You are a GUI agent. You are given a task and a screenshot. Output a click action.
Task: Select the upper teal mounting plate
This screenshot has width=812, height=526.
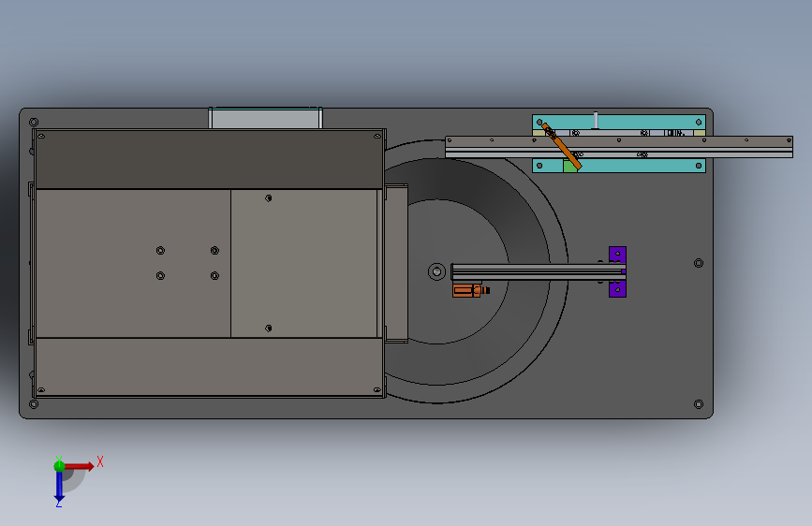click(x=619, y=123)
